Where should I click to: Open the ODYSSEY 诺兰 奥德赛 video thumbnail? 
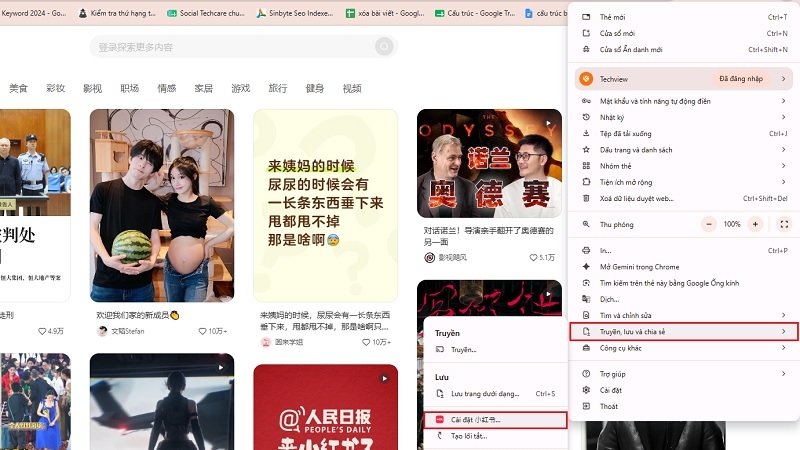(489, 163)
